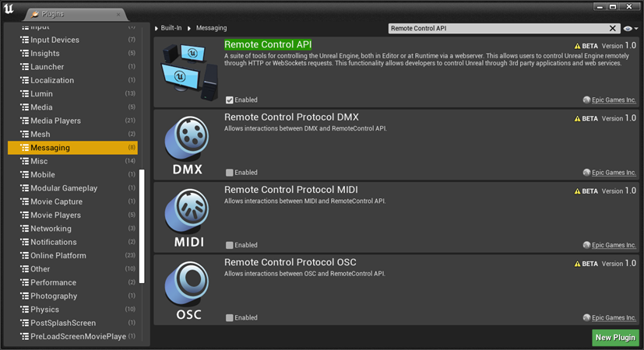
Task: Disable the Remote Control API plugin checkbox
Action: click(x=229, y=100)
